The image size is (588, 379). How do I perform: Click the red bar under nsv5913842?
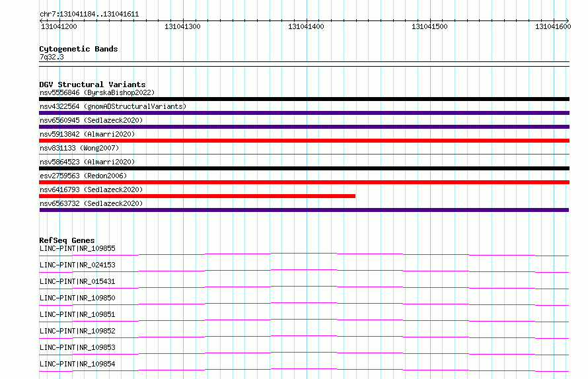304,141
